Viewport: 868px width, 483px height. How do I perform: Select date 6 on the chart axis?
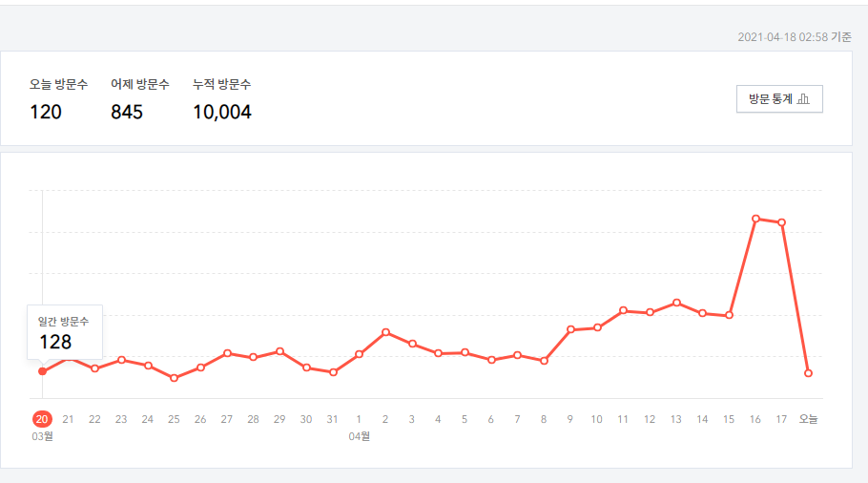tap(490, 419)
